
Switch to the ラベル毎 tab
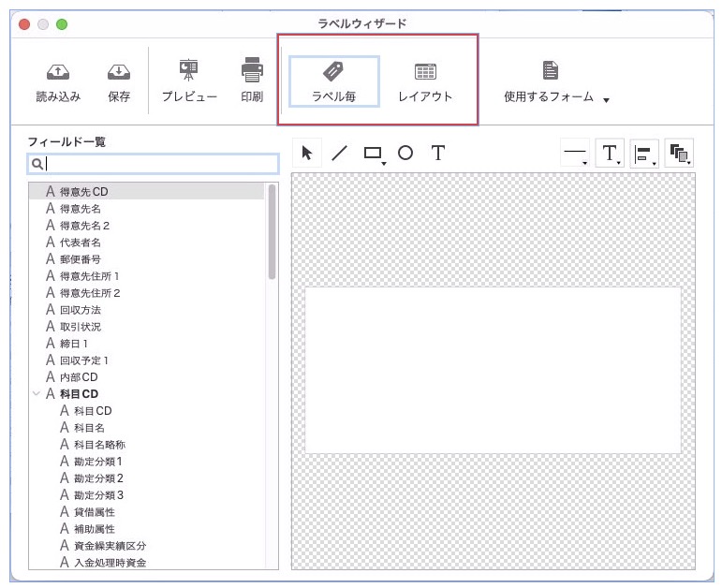(333, 81)
